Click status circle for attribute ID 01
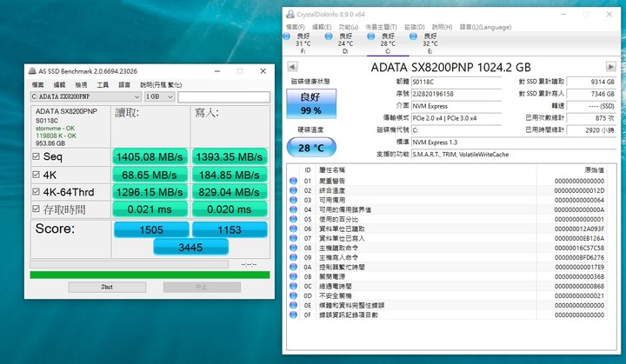 [x=294, y=181]
